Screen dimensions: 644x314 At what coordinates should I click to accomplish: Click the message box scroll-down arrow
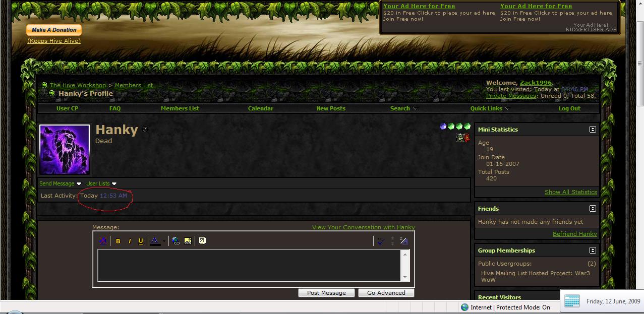(405, 277)
